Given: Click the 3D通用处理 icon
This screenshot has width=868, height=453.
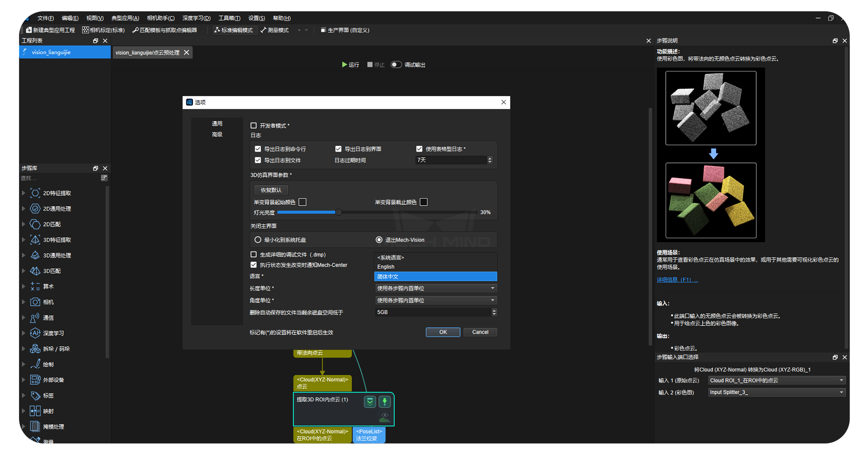Looking at the screenshot, I should 35,255.
